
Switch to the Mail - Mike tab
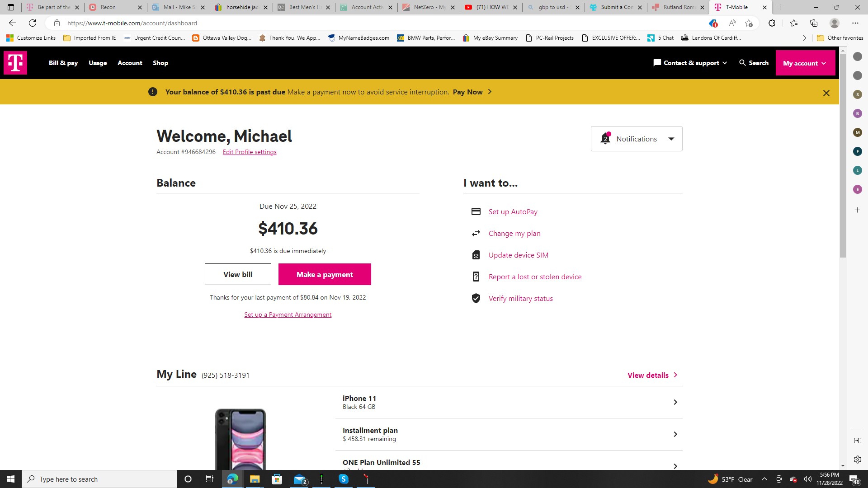pos(178,7)
